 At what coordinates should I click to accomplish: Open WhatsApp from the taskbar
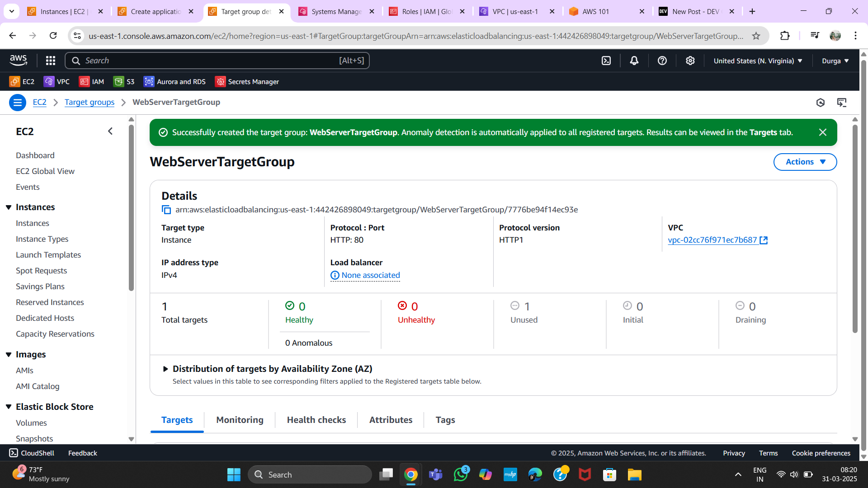pos(461,475)
